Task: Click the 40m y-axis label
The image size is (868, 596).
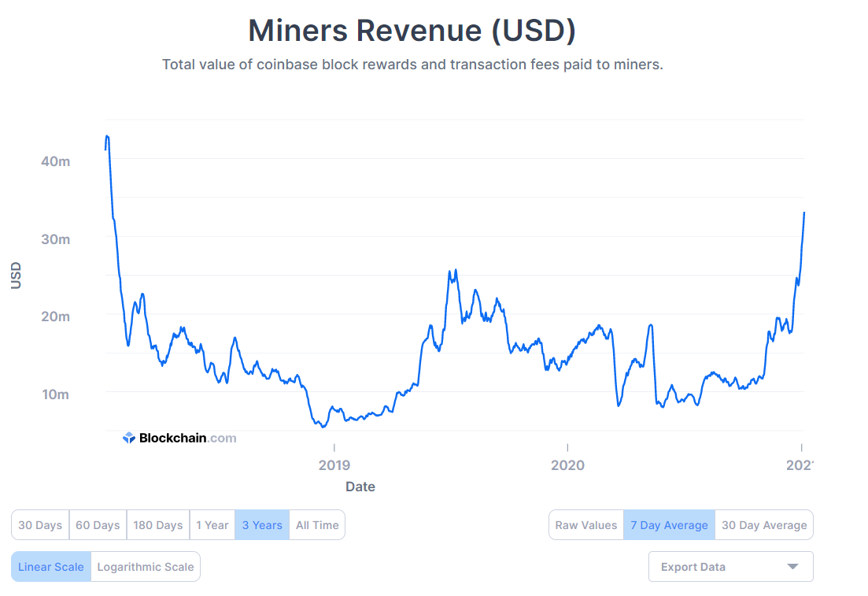Action: (55, 161)
